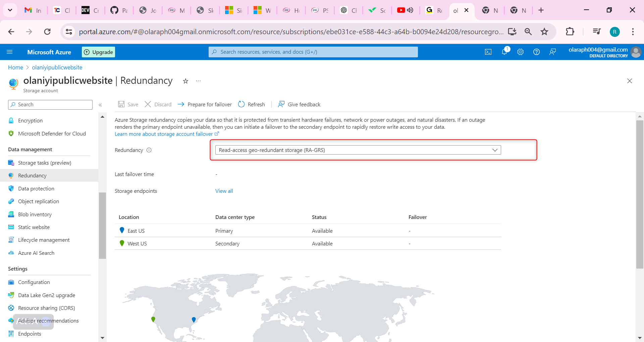Open the Cloud Shell icon in header
Image resolution: width=644 pixels, height=342 pixels.
488,52
